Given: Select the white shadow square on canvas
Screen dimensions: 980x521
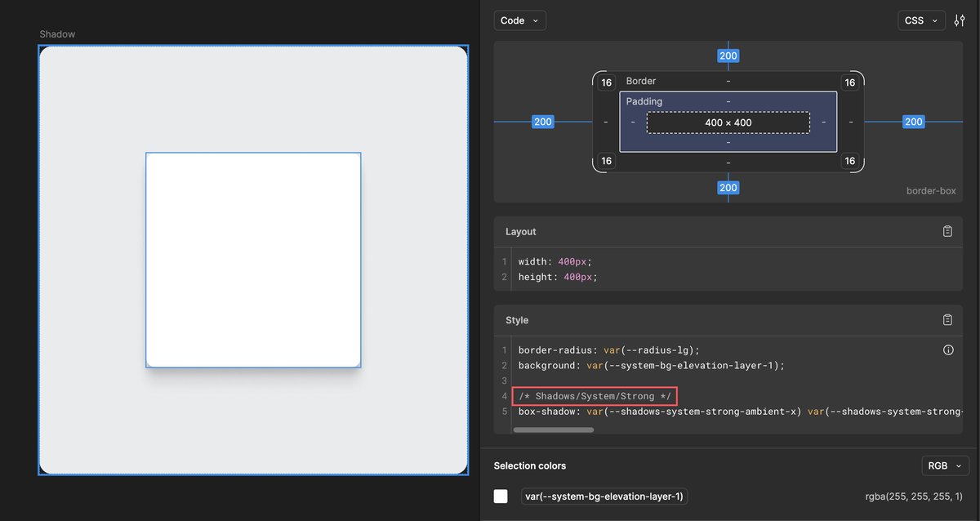Looking at the screenshot, I should pos(253,260).
